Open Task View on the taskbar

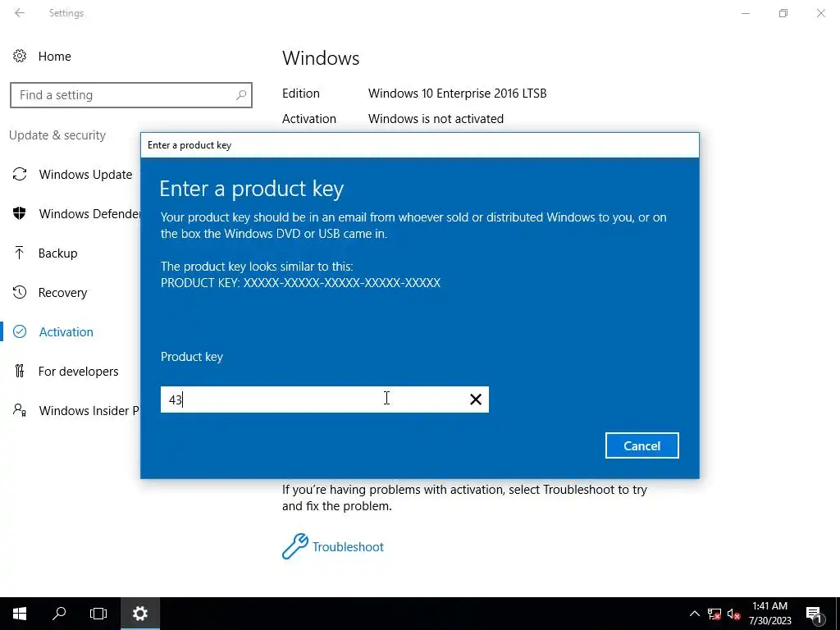tap(98, 614)
